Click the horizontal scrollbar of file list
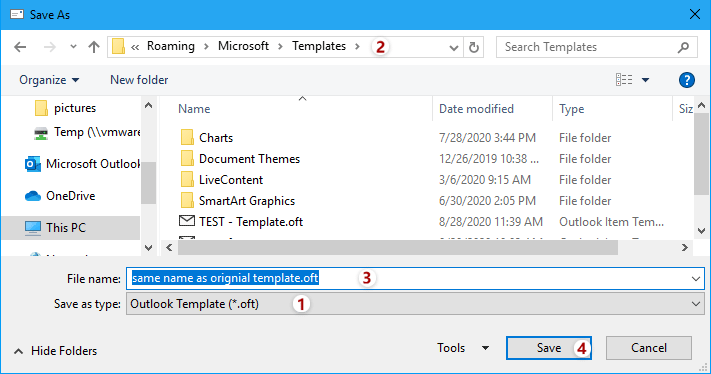Image resolution: width=711 pixels, height=374 pixels. (398, 248)
